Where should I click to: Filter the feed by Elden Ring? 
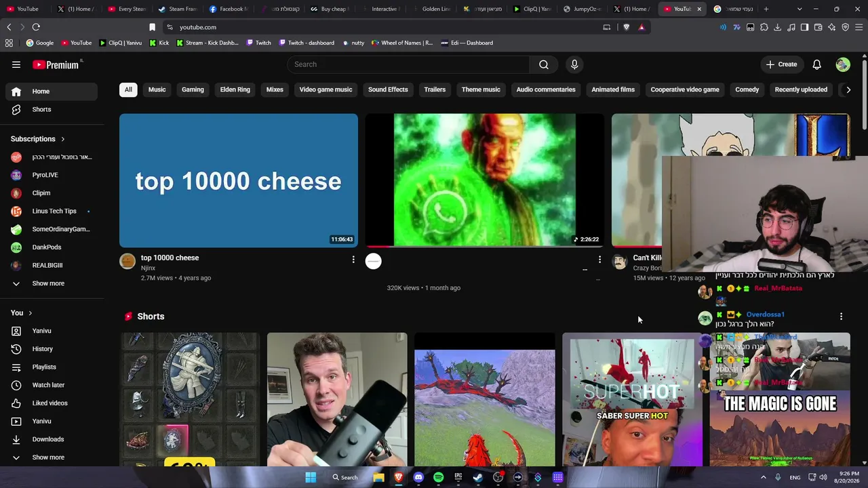point(235,89)
